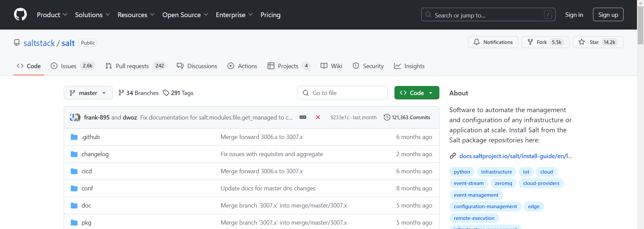The width and height of the screenshot is (644, 229).
Task: Open the Security tab
Action: pyautogui.click(x=368, y=66)
